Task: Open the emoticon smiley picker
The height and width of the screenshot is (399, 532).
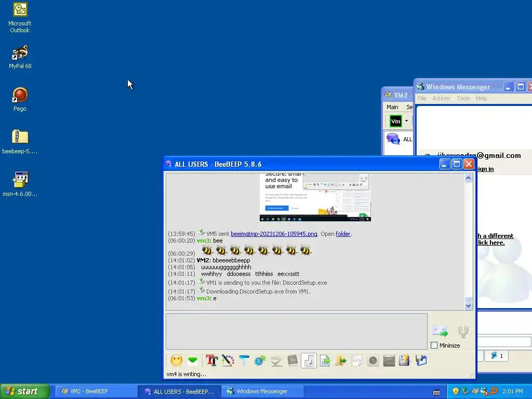Action: pos(177,361)
